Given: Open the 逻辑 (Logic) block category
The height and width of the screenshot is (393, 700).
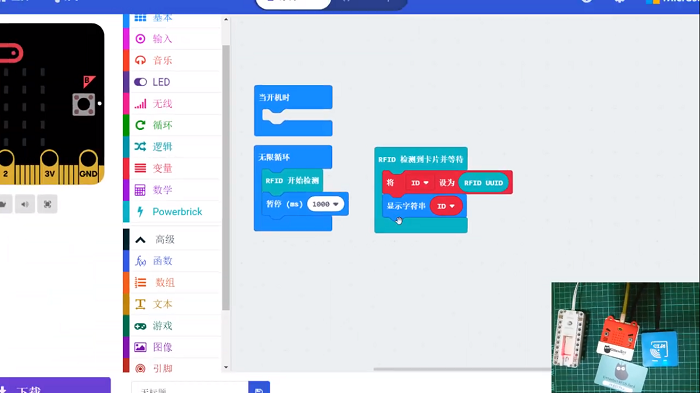Looking at the screenshot, I should [x=172, y=146].
